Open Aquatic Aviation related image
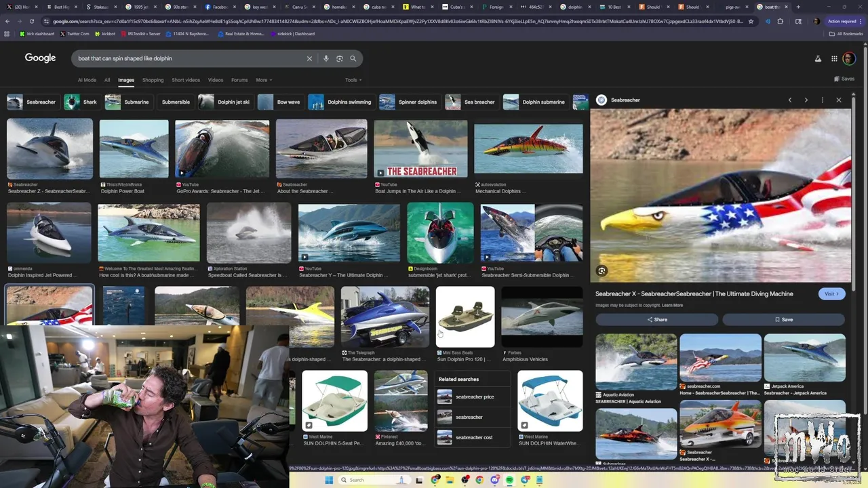 [636, 362]
